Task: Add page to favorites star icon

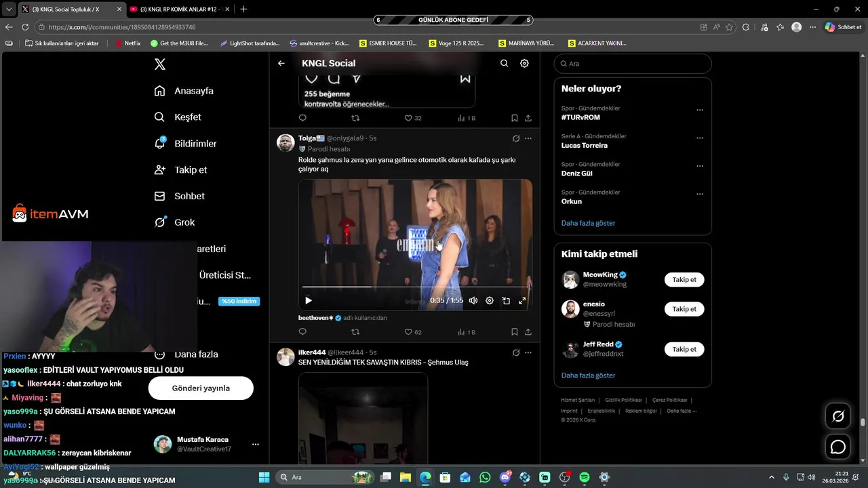Action: pos(730,27)
